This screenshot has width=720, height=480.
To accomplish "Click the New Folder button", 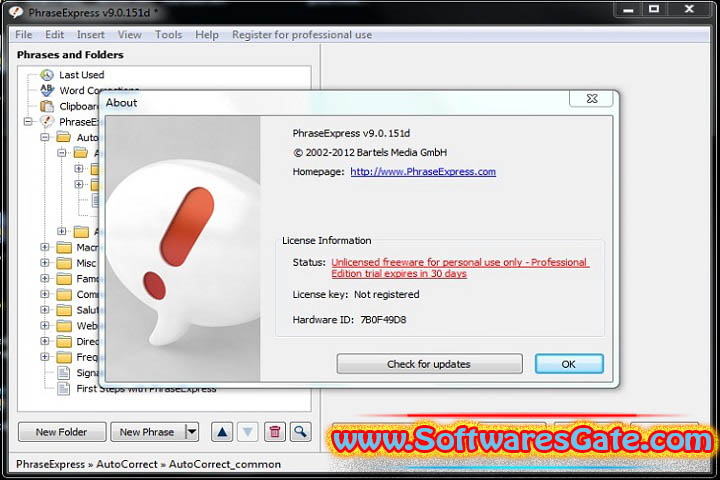I will [x=62, y=432].
